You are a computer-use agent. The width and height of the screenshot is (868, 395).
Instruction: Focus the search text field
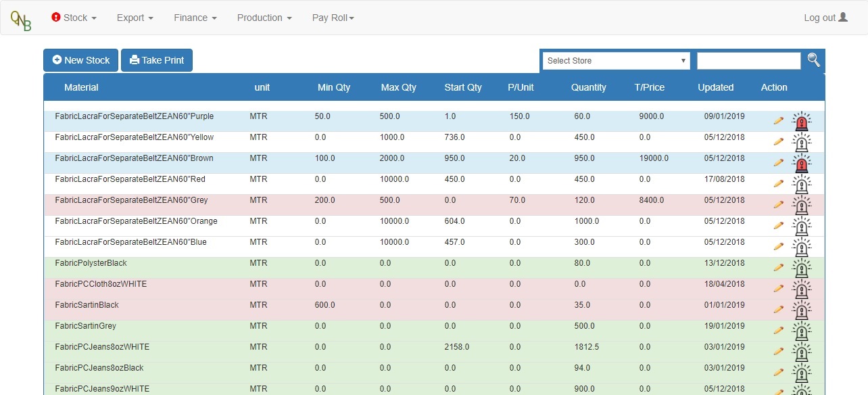click(x=748, y=61)
